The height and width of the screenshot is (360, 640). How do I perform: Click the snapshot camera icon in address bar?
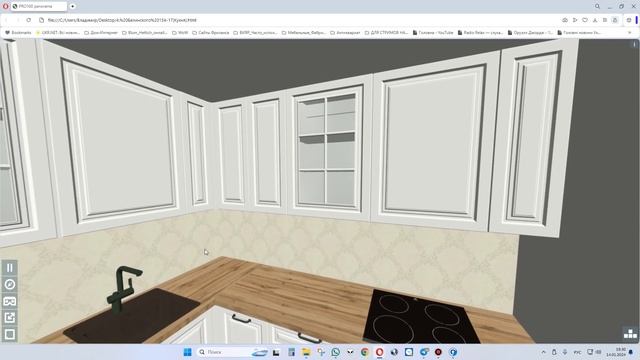[x=565, y=20]
